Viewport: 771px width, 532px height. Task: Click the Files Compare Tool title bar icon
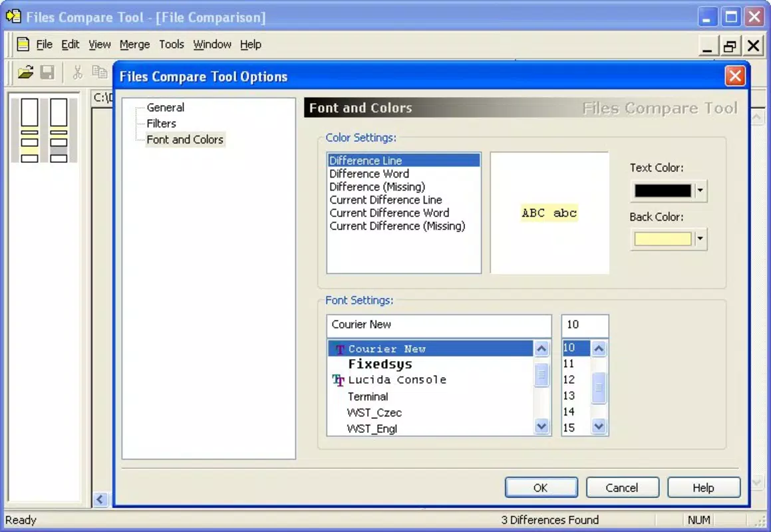tap(13, 17)
